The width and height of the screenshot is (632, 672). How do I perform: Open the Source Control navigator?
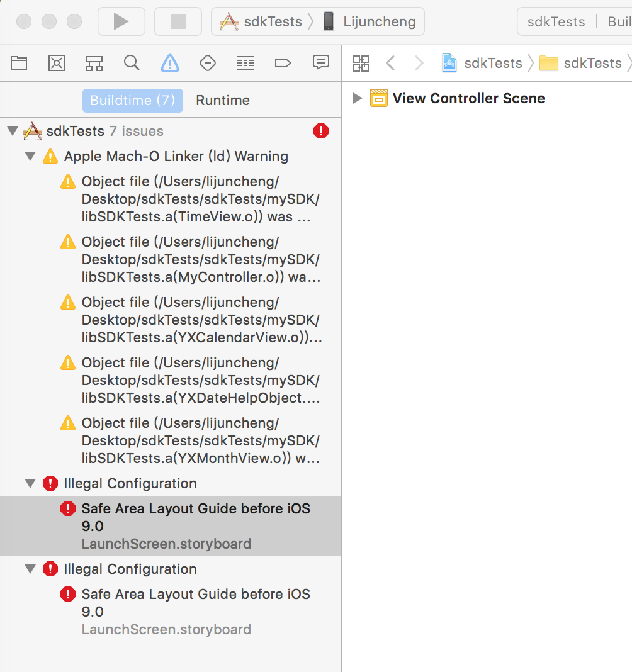coord(57,64)
